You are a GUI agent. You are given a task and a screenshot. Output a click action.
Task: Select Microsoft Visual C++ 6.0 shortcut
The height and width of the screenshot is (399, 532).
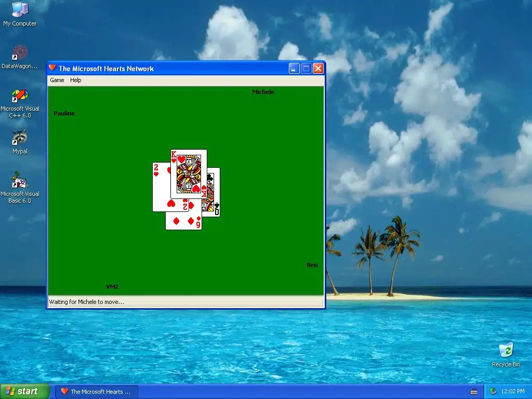click(20, 104)
